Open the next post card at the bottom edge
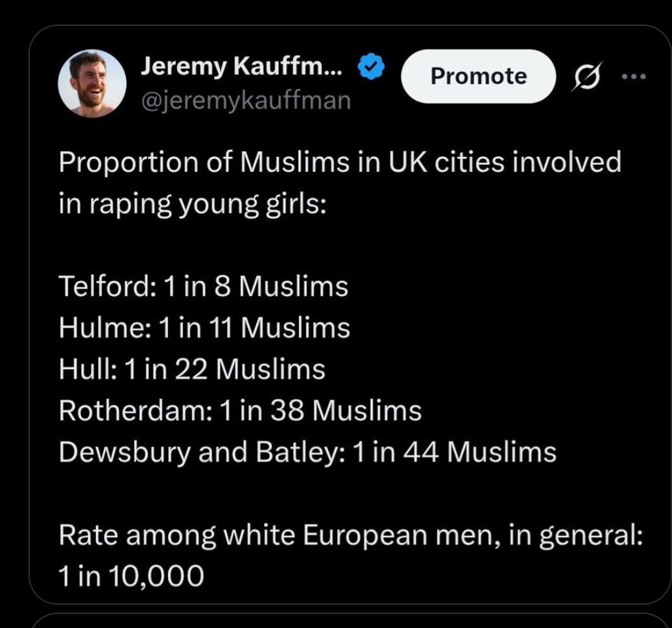Viewport: 672px width, 628px height. [350, 622]
